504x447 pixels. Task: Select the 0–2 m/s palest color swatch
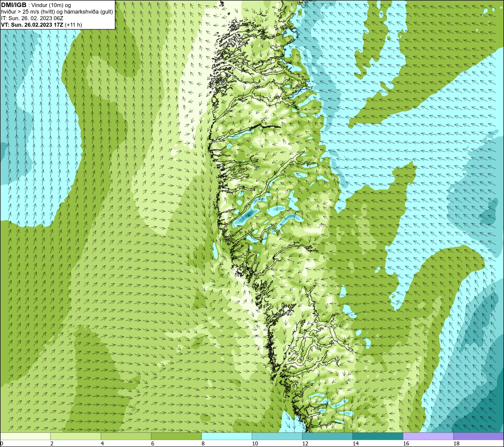point(25,436)
